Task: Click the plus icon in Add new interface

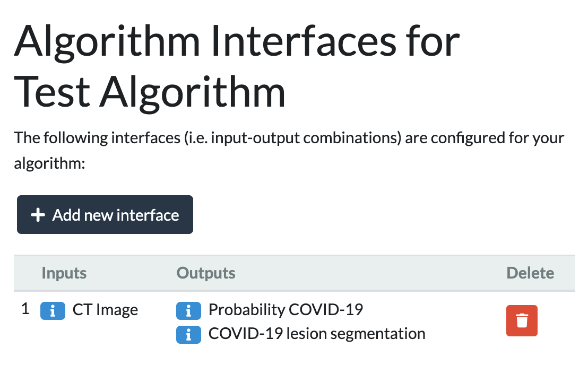Action: [38, 215]
